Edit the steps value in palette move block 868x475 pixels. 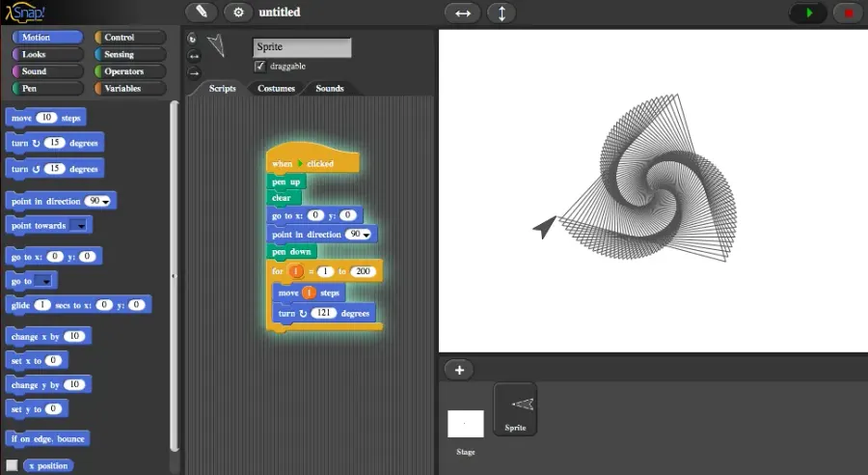46,118
